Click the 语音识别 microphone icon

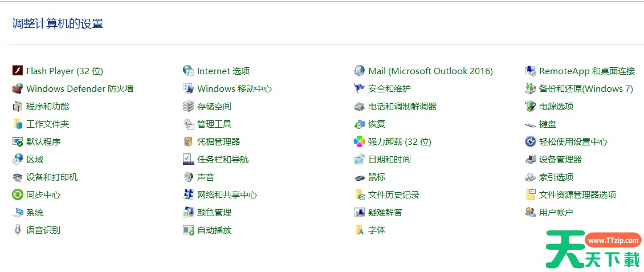(x=17, y=230)
